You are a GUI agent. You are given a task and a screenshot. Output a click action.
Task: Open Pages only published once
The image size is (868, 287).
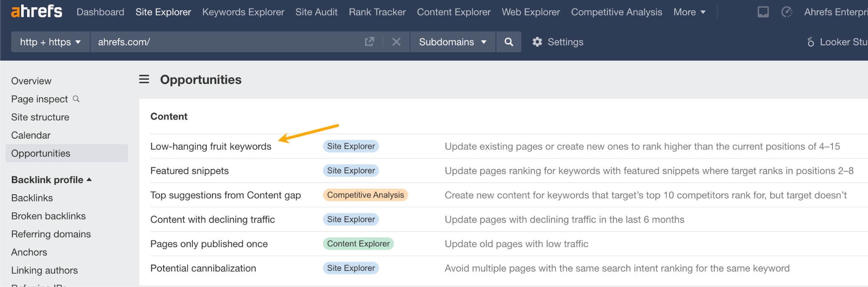pos(209,244)
